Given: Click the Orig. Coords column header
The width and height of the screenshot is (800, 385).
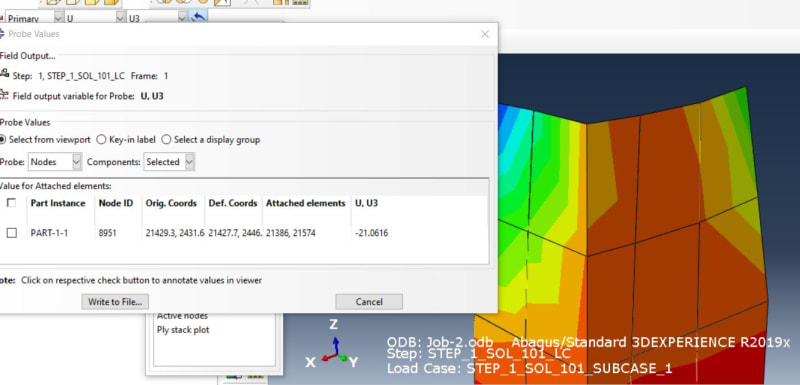Looking at the screenshot, I should pos(171,203).
